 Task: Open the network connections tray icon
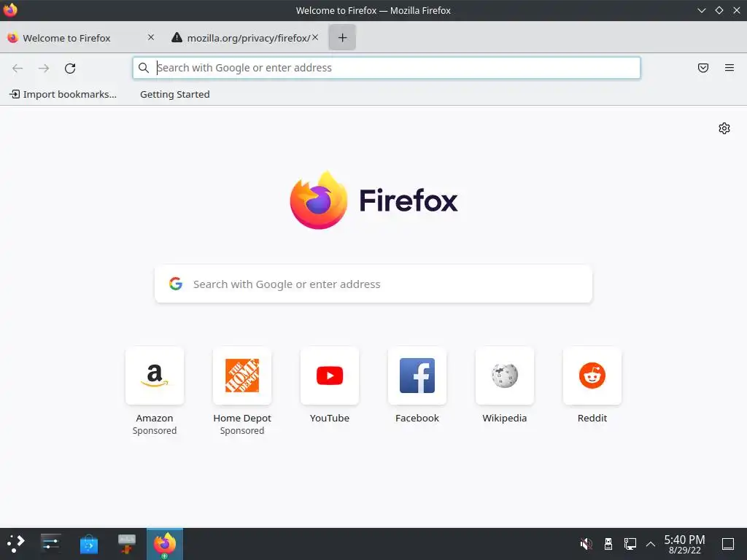[x=630, y=544]
